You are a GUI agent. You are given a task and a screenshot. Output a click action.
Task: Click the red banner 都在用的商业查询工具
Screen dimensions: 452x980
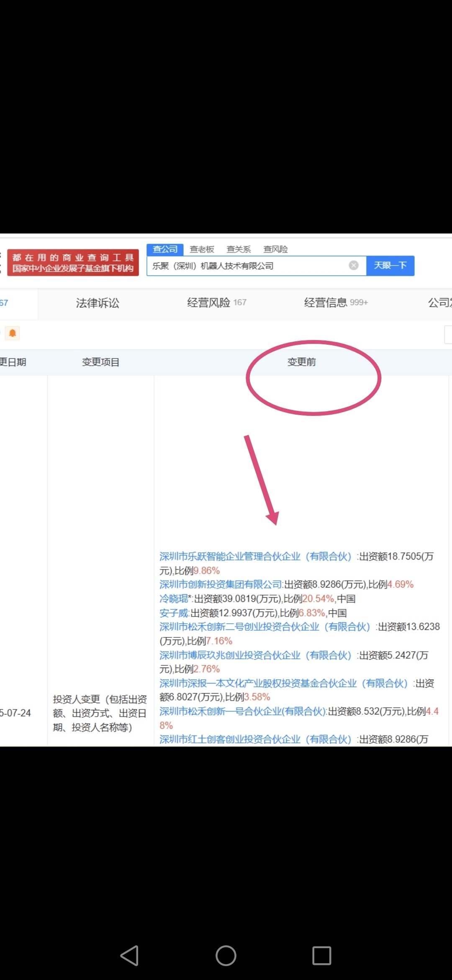coord(73,263)
